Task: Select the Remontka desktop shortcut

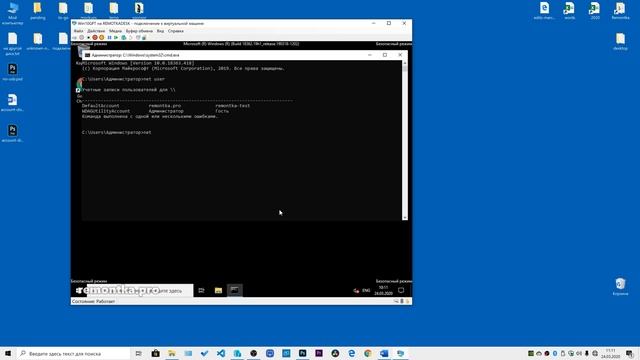Action: pyautogui.click(x=620, y=11)
